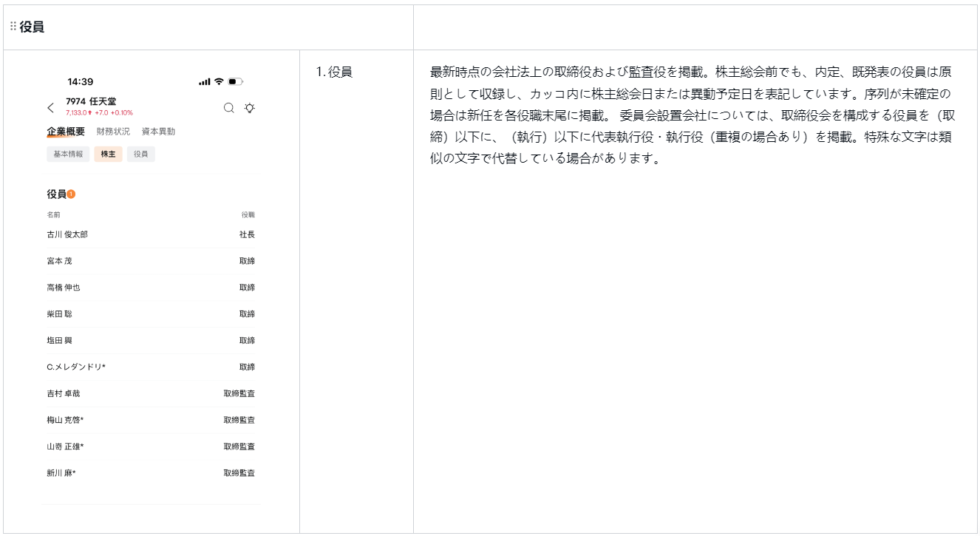Select the 古川 俊太郎 row
The image size is (980, 536).
pyautogui.click(x=151, y=234)
